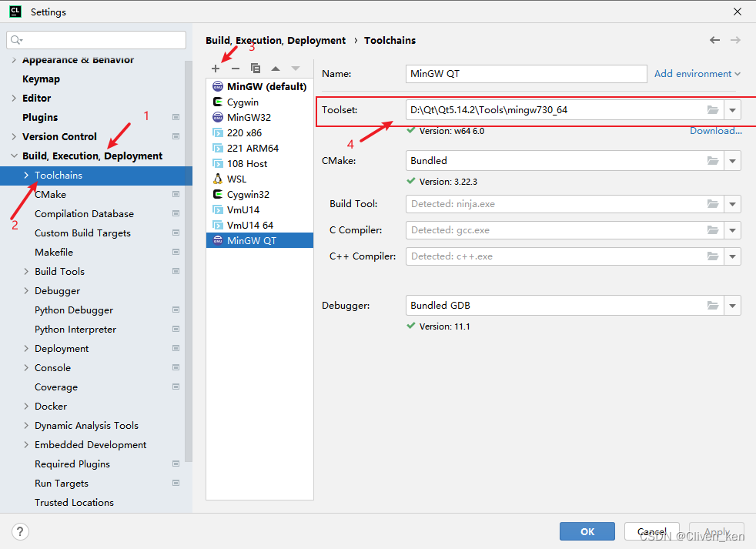Open Toolset dropdown arrow
The height and width of the screenshot is (549, 756).
tap(732, 110)
